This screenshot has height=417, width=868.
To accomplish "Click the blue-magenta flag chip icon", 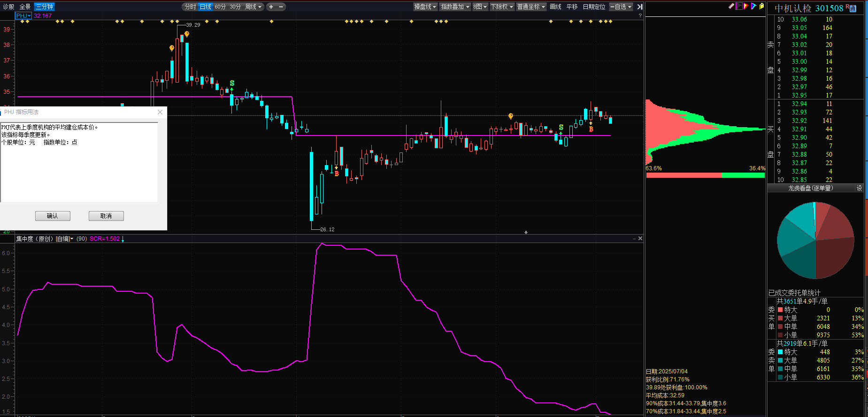I will (x=753, y=6).
